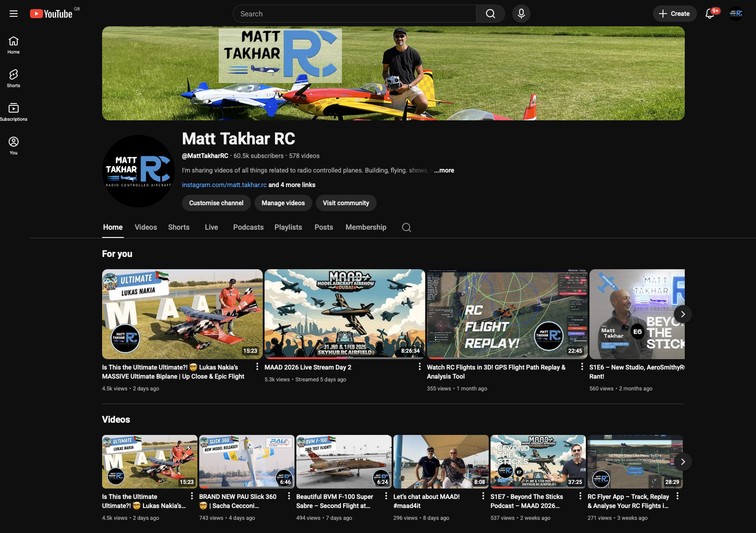Open notifications via the bell icon
The width and height of the screenshot is (756, 533).
coord(709,14)
